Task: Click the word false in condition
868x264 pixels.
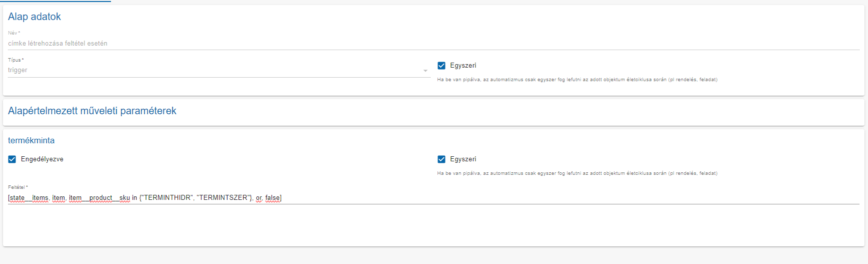Action: [272, 198]
